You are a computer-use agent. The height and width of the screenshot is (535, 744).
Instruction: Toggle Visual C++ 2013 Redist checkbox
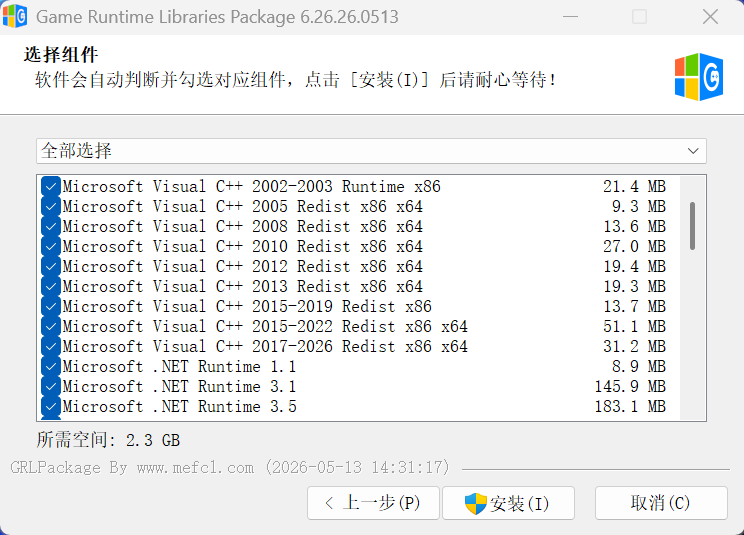[x=51, y=286]
